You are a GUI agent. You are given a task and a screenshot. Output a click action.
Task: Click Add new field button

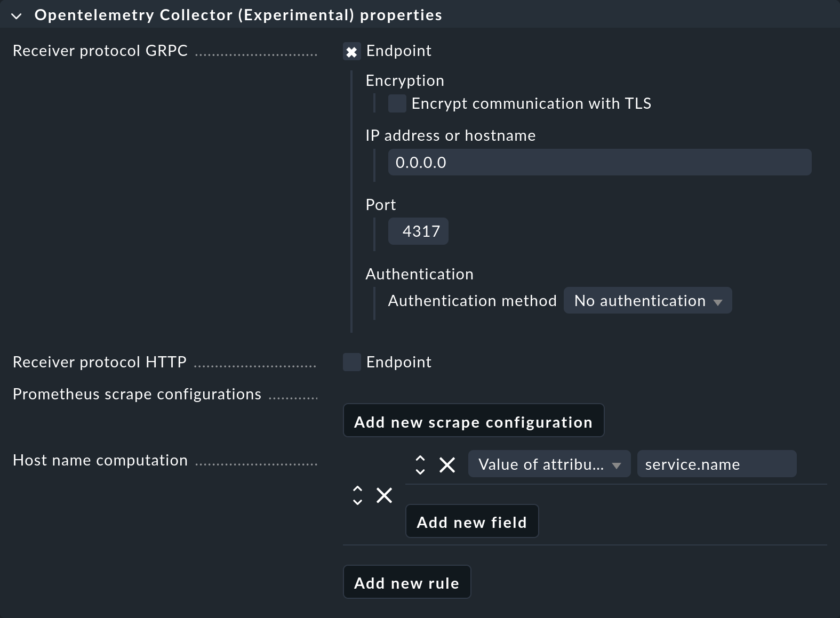coord(472,521)
